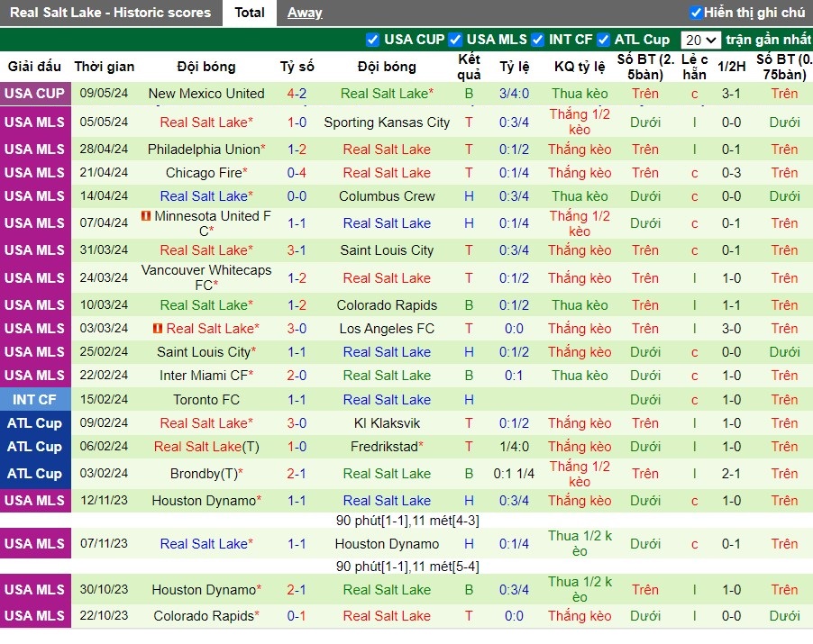Uncheck the USA MLS filter checkbox
Viewport: 813px width, 644px height.
coord(455,40)
